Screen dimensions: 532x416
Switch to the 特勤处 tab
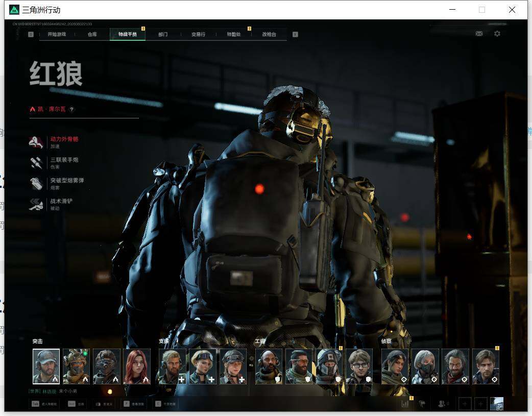tap(234, 34)
